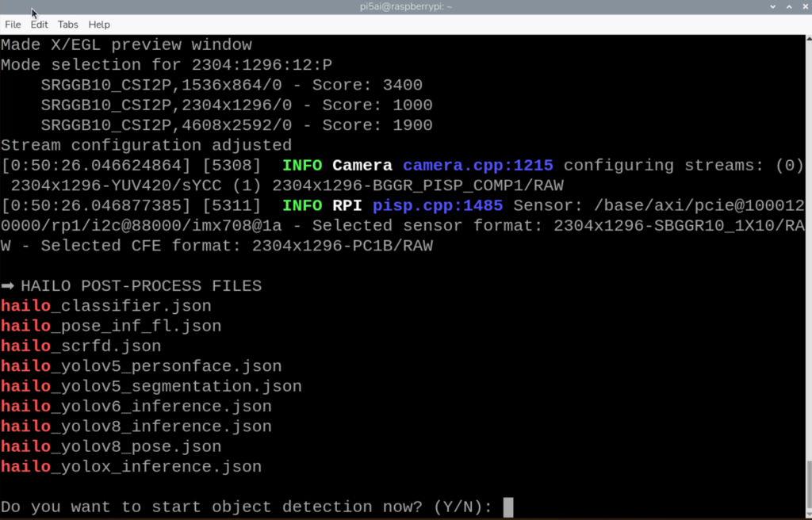Click the pi5ai@raspberrypi window title
The width and height of the screenshot is (812, 520).
tap(405, 6)
